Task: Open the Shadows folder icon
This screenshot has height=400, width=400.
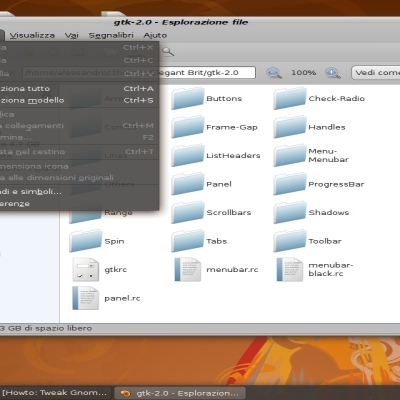Action: [x=289, y=212]
